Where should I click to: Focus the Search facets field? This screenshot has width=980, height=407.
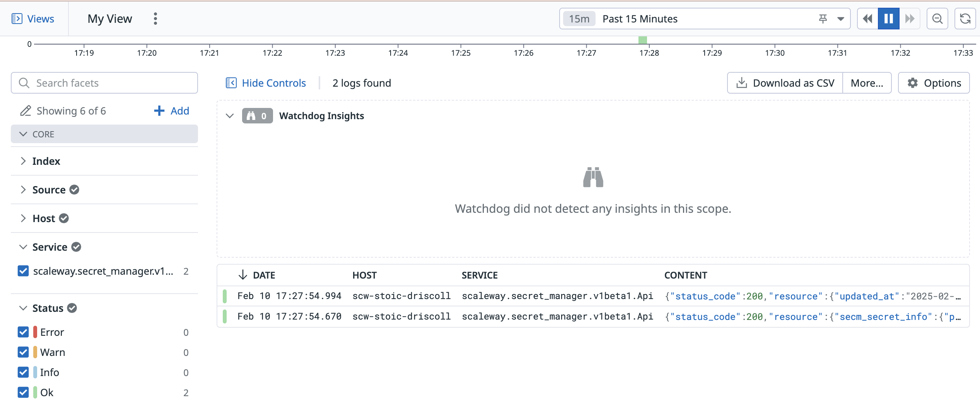tap(104, 83)
